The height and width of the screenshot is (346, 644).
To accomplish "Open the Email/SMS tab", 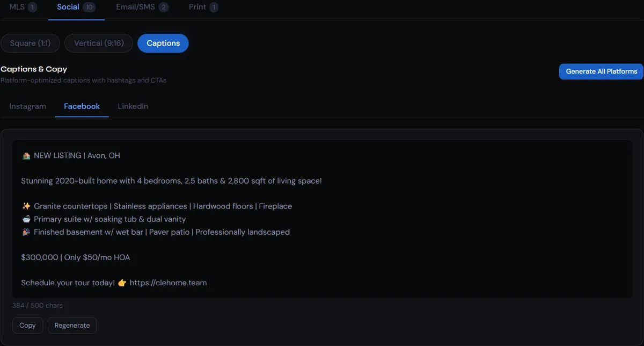I will (142, 7).
